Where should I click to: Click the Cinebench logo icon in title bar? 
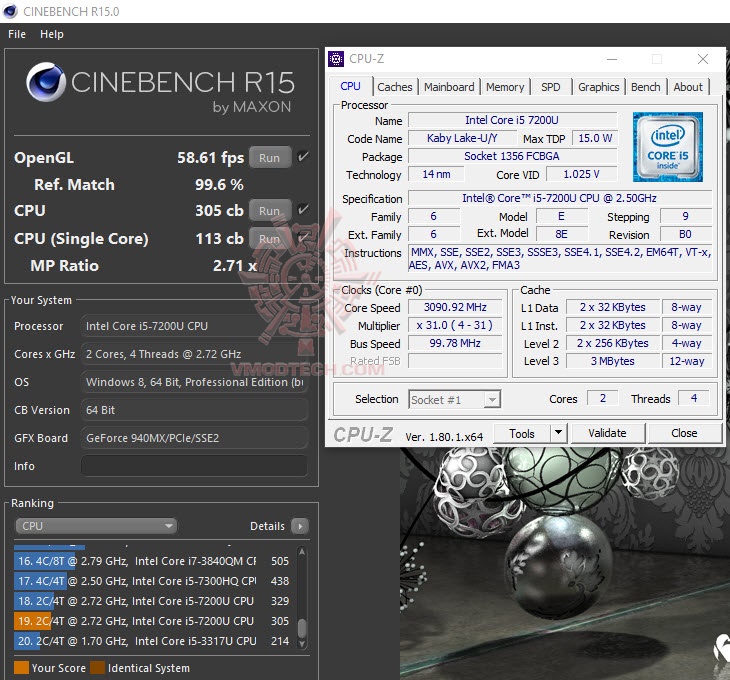pos(10,11)
